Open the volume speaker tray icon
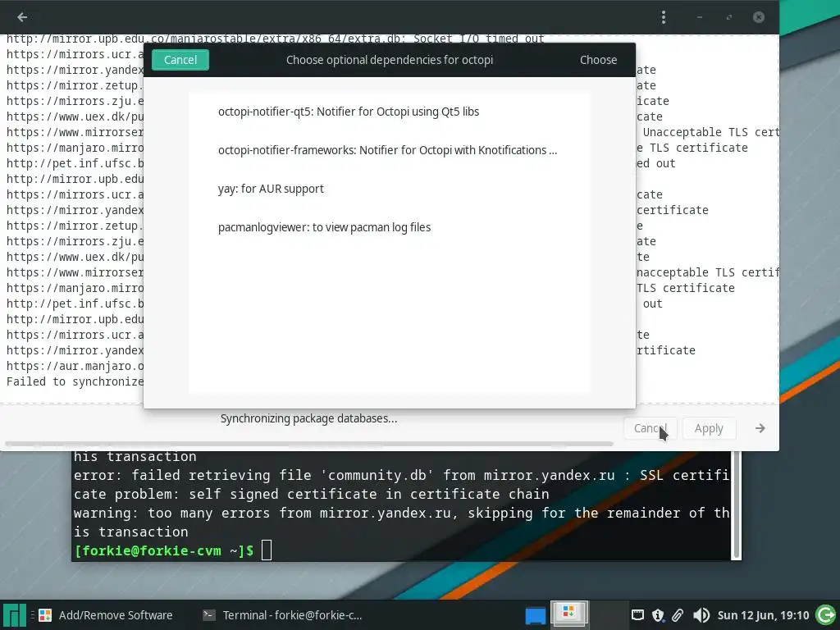 pyautogui.click(x=701, y=615)
